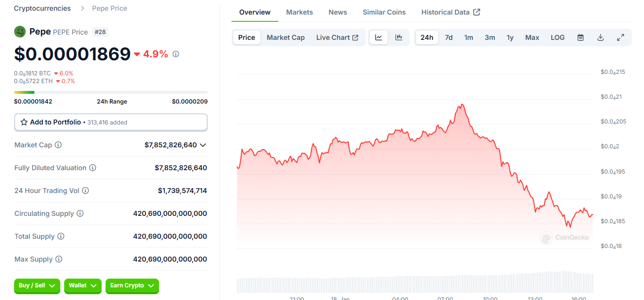Click the $0.0000209 range high value
This screenshot has height=300, width=644.
[x=190, y=102]
